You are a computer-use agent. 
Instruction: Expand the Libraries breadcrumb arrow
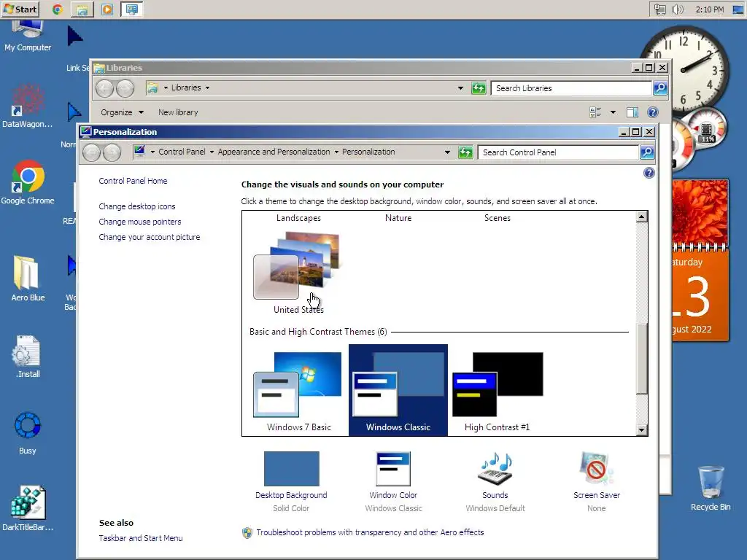pyautogui.click(x=207, y=87)
